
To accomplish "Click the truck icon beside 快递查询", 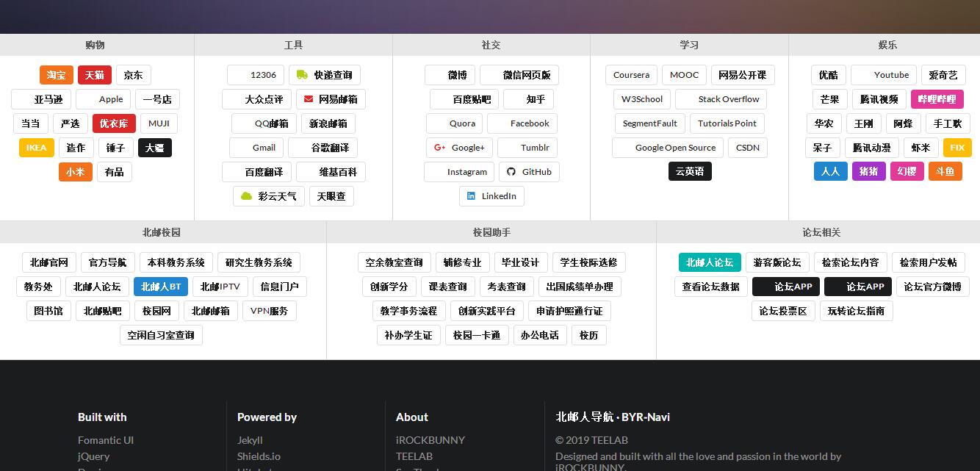I will [302, 75].
